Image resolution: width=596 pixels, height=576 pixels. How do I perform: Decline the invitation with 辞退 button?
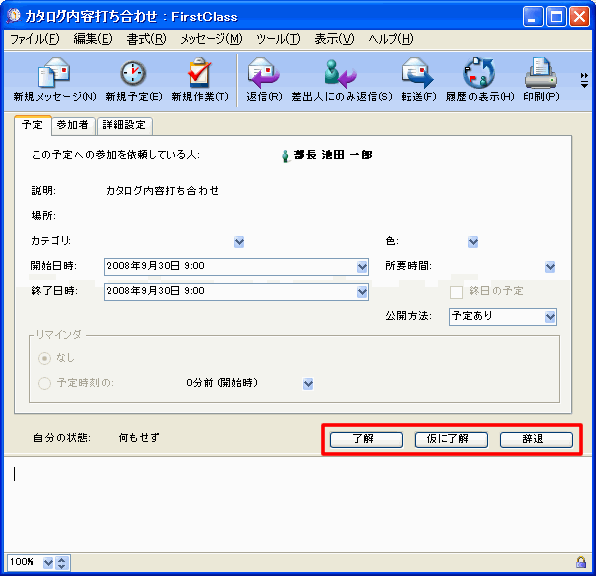tap(536, 440)
